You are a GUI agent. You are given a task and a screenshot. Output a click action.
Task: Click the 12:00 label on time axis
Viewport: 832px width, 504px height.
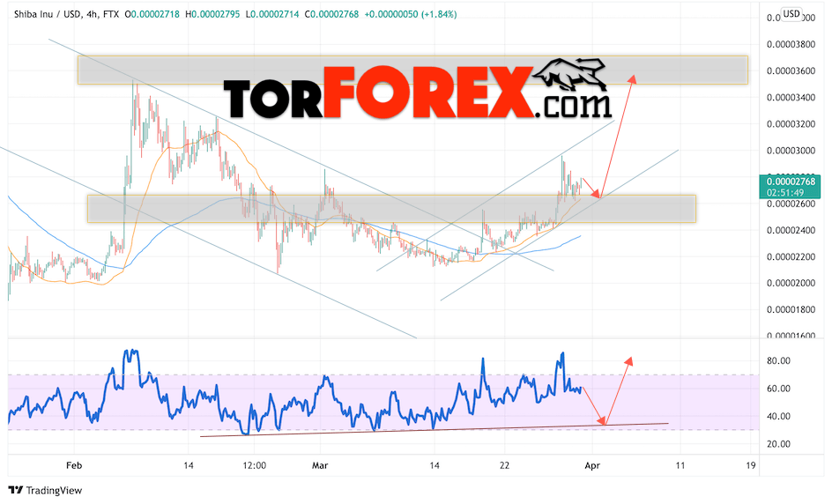click(254, 466)
